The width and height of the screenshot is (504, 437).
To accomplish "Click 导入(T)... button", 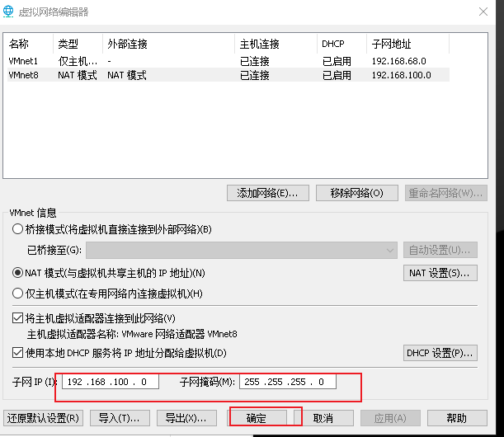I will point(120,418).
